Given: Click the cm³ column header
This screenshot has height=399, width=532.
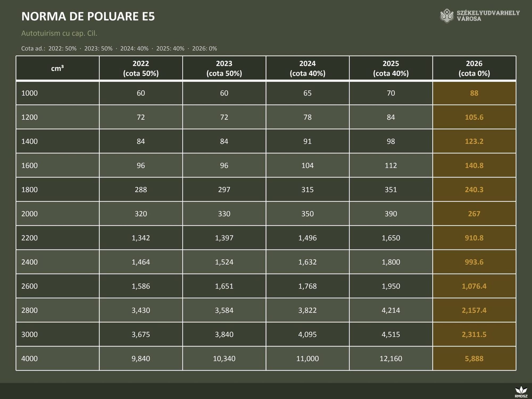Looking at the screenshot, I should click(x=57, y=68).
